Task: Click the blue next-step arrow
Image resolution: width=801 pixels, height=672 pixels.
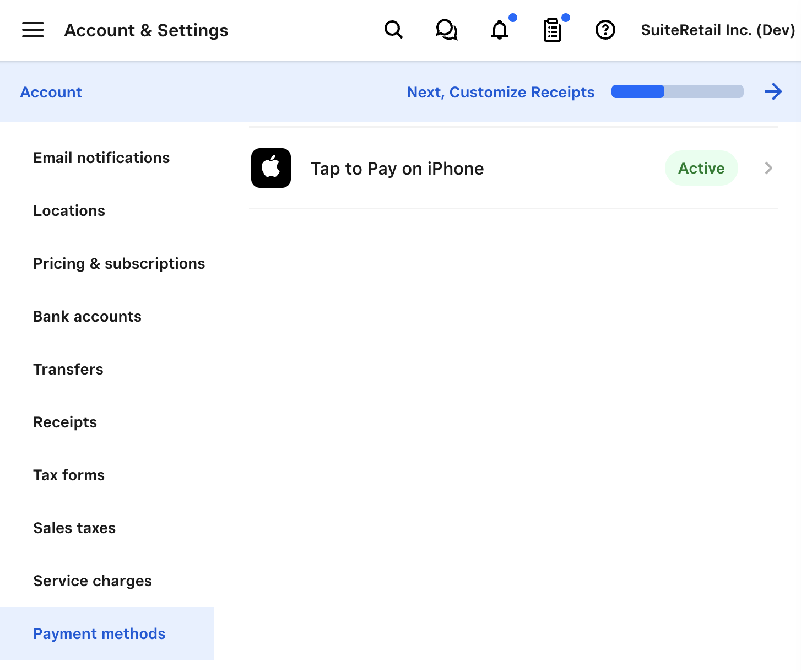Action: click(773, 91)
